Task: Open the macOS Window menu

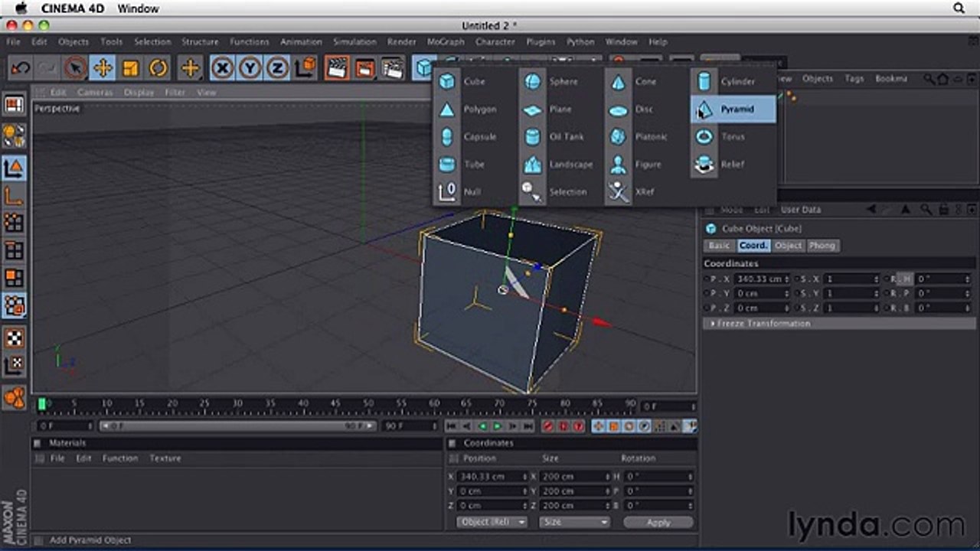Action: (139, 8)
